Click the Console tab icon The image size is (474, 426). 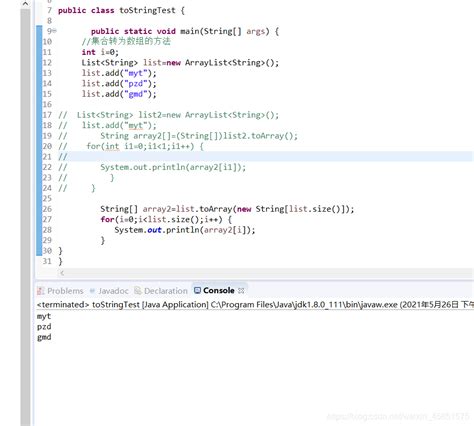point(197,290)
